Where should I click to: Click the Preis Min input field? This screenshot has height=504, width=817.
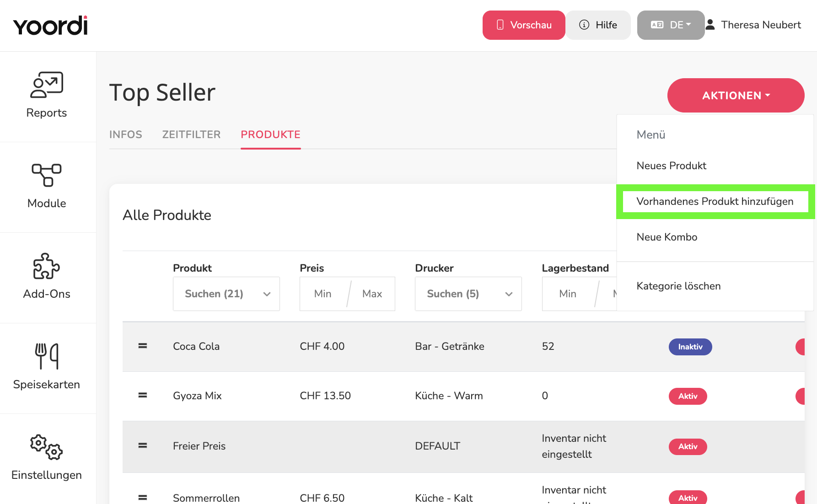point(323,294)
